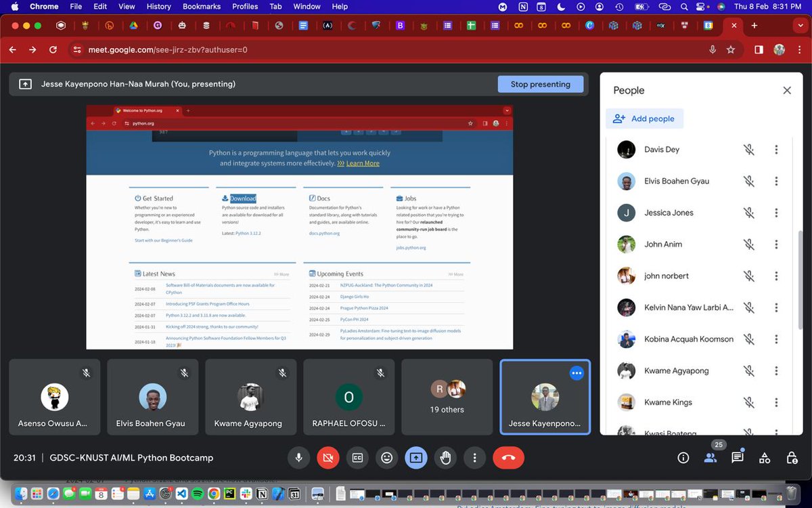Open more options for Davis Dey
The height and width of the screenshot is (508, 812).
tap(776, 150)
